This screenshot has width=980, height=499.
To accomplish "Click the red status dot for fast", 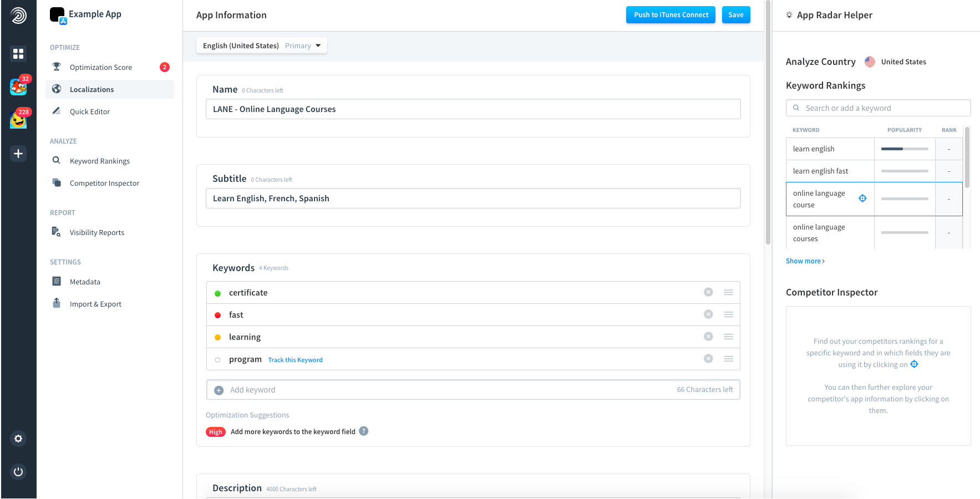I will pos(218,315).
